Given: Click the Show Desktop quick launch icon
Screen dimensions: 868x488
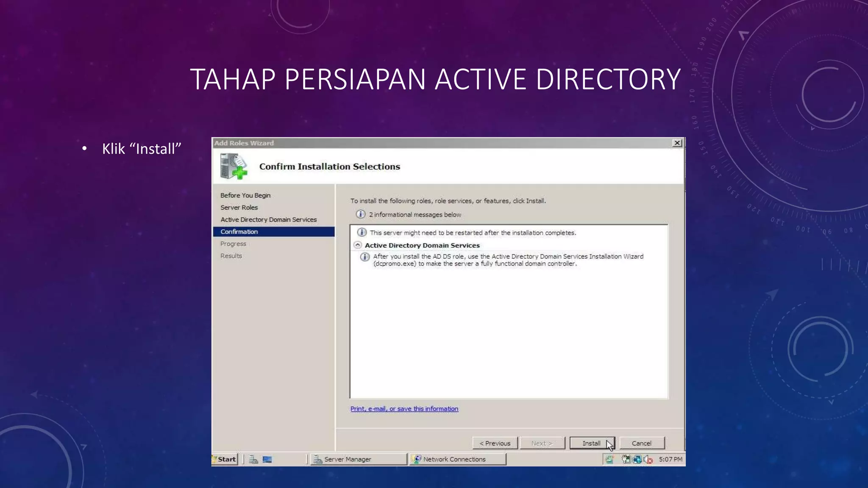Looking at the screenshot, I should coord(267,460).
